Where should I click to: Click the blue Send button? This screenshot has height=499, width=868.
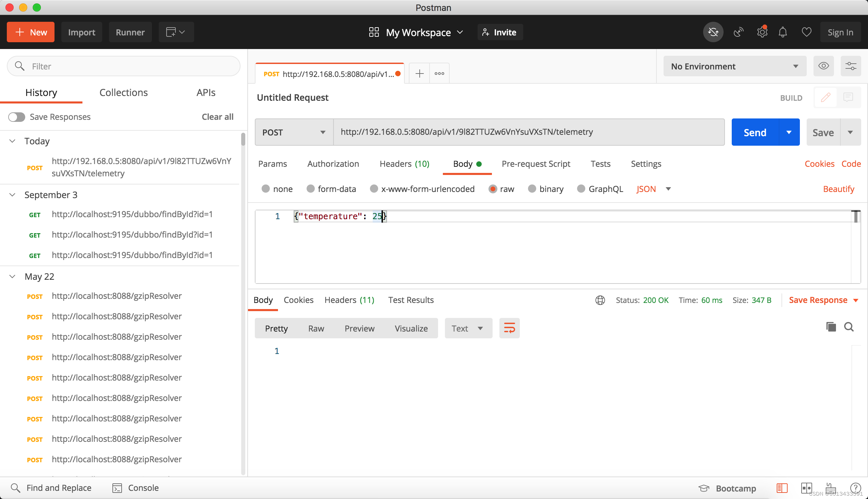(x=755, y=132)
